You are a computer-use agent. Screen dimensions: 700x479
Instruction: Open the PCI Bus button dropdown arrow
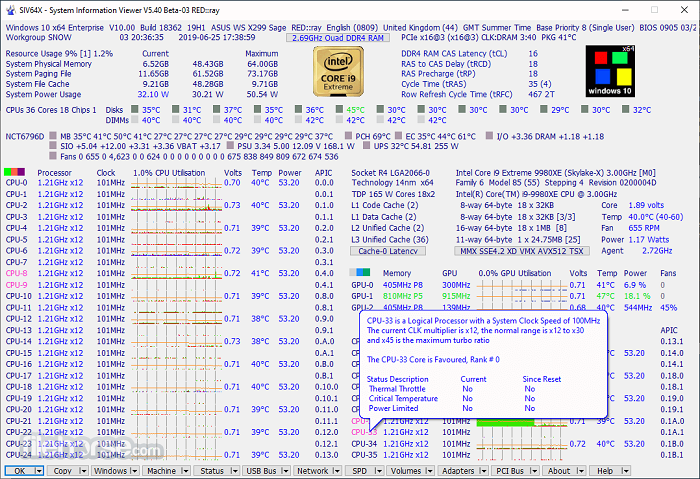coord(534,471)
